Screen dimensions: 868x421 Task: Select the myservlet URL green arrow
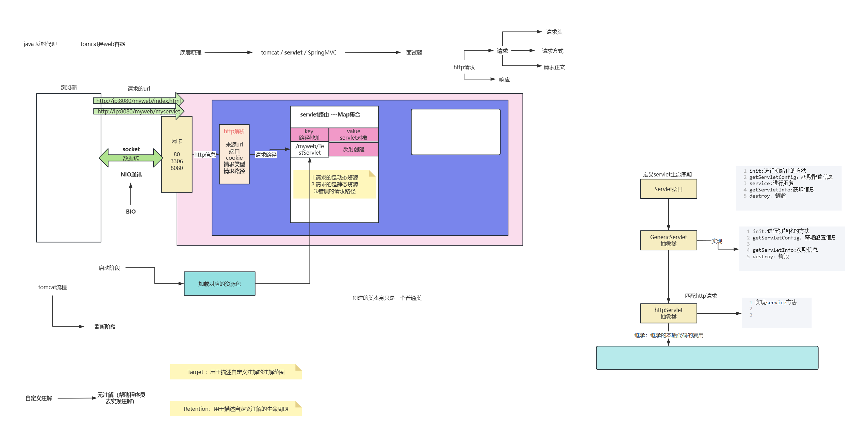tap(139, 111)
